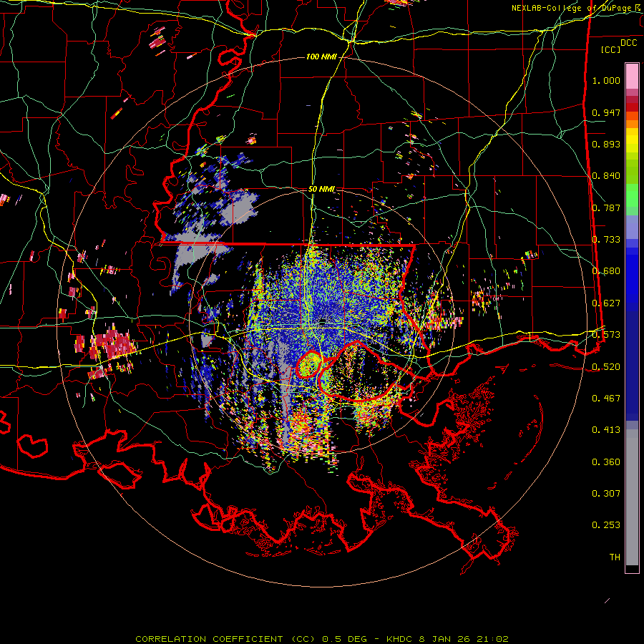The height and width of the screenshot is (644, 644).
Task: Select the "[CC]" legend unit label
Action: 611,49
